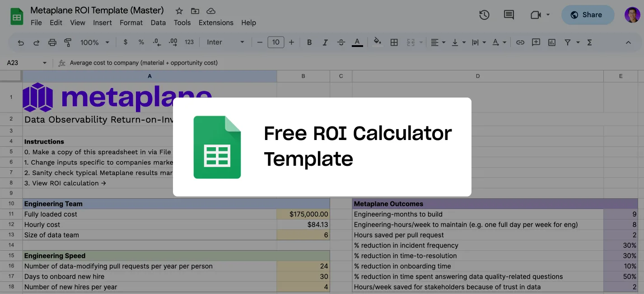Open the move to folder icon
The height and width of the screenshot is (294, 644).
tap(195, 10)
